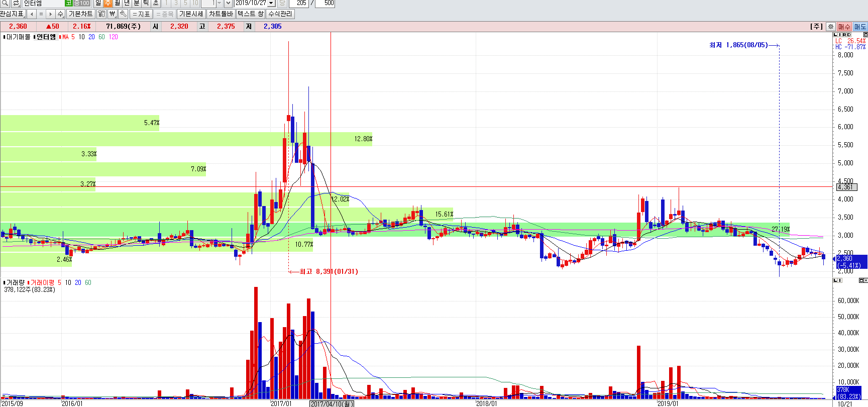Click the total bar count field 500
Image resolution: width=868 pixels, height=407 pixels.
(325, 3)
